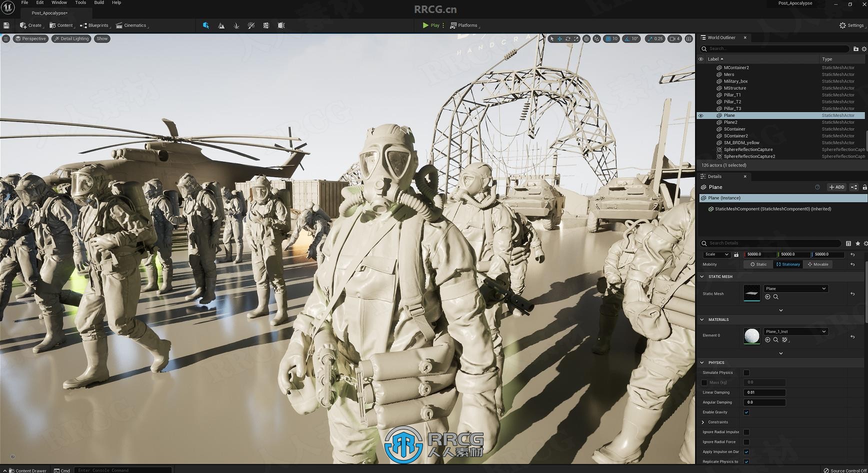Screen dimensions: 868x473
Task: Switch to Landscape mode icon
Action: click(x=221, y=25)
